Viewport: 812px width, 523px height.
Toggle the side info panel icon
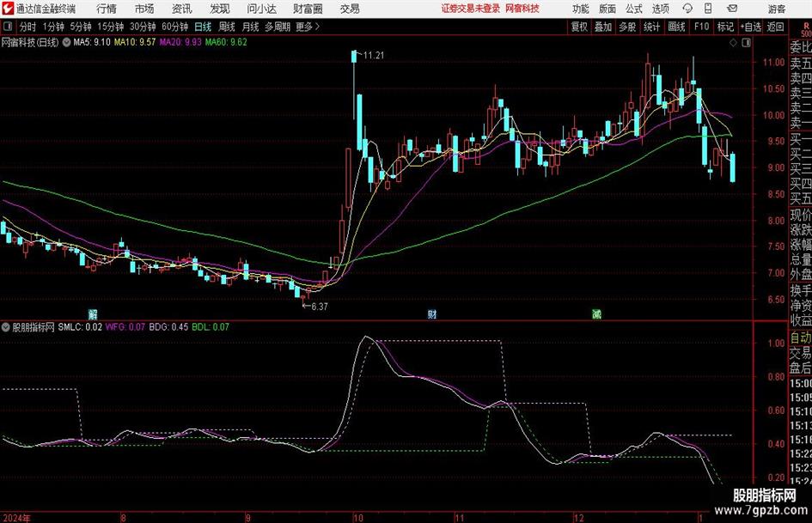[746, 43]
